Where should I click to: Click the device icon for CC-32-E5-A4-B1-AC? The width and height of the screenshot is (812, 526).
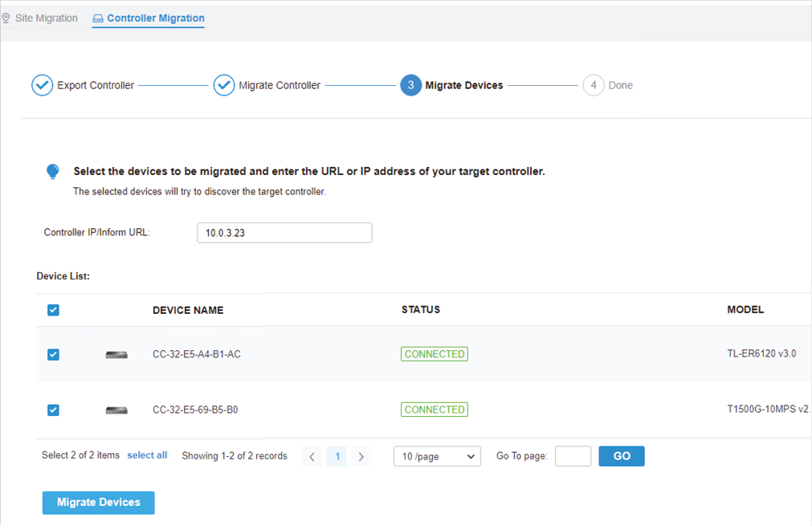pyautogui.click(x=116, y=355)
